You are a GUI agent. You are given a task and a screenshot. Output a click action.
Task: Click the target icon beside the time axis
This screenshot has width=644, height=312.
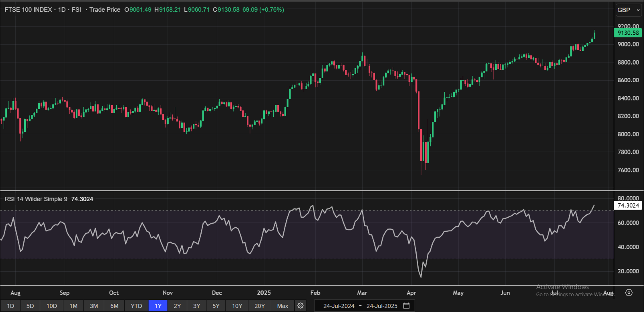point(629,293)
